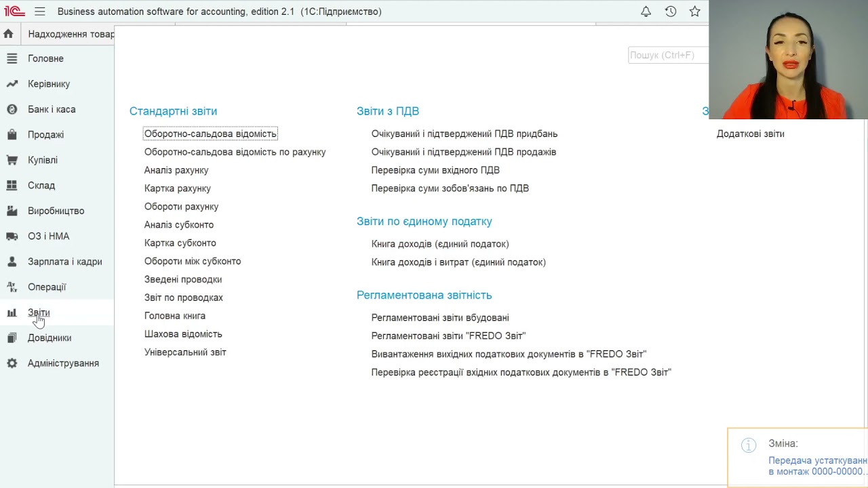Click the Керівнику chart icon
Image resolution: width=868 pixels, height=488 pixels.
(12, 84)
